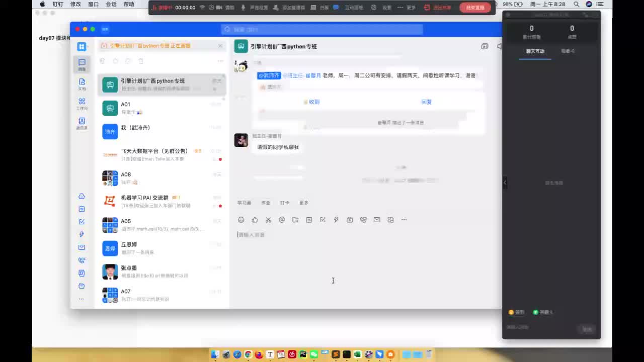Open the Docs (文档) sidebar section
The width and height of the screenshot is (644, 362).
(x=82, y=84)
